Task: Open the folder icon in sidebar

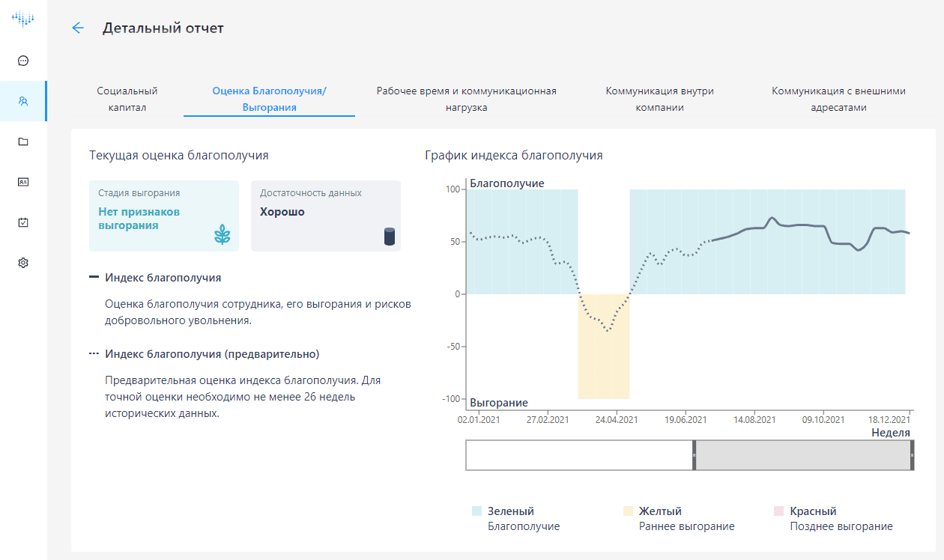Action: tap(23, 141)
